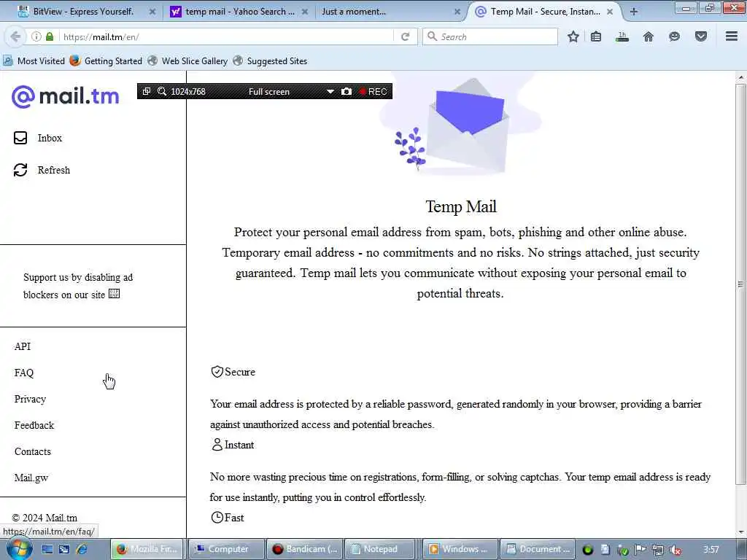Click Bandicam magnifier 1024x768 size
This screenshot has width=747, height=560.
point(182,91)
